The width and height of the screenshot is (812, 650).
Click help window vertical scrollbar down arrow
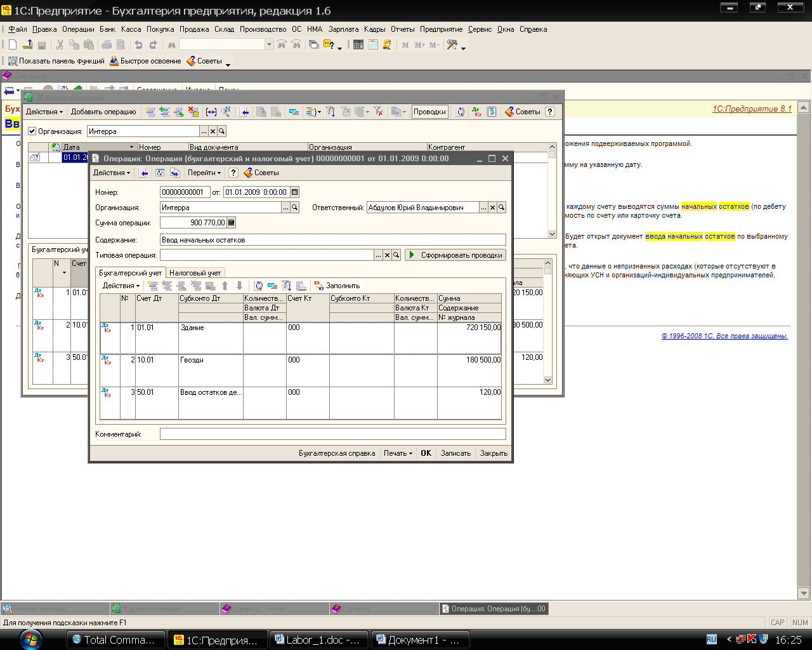tap(804, 594)
